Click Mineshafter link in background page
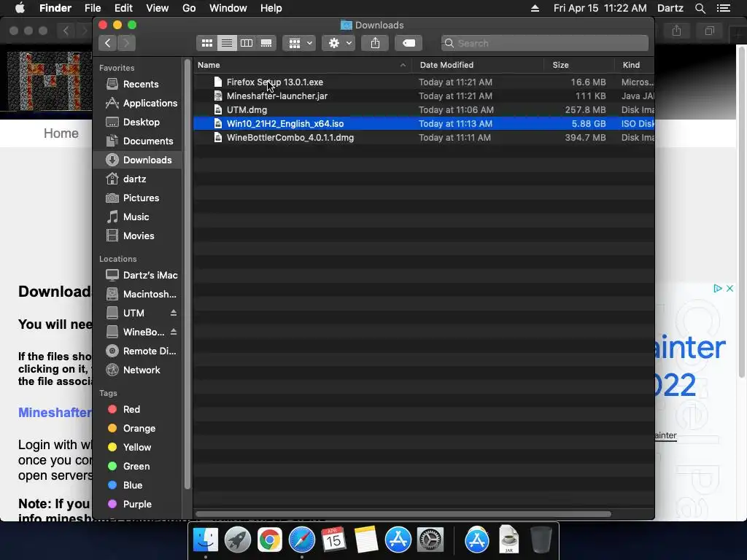Screen dimensions: 747x560 click(55, 413)
